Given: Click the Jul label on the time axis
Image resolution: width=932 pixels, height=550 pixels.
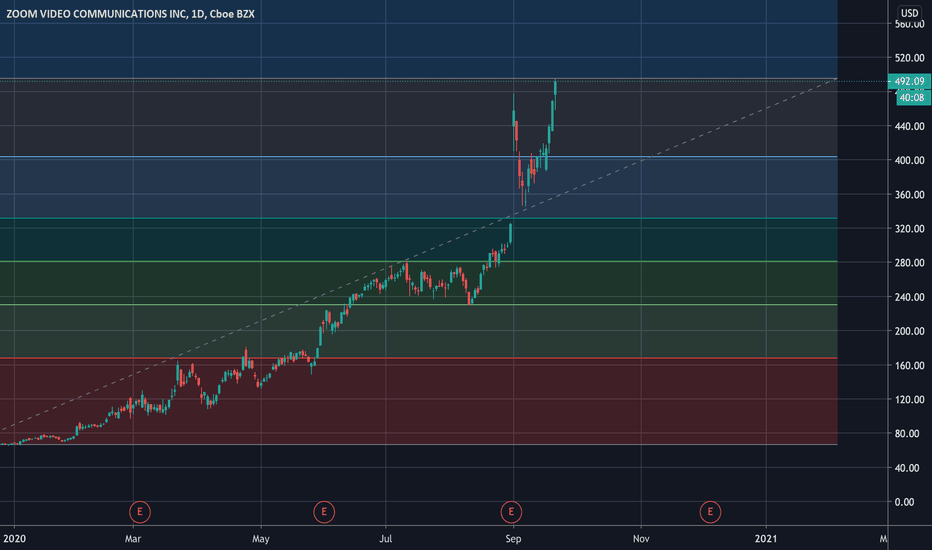Looking at the screenshot, I should (x=386, y=539).
